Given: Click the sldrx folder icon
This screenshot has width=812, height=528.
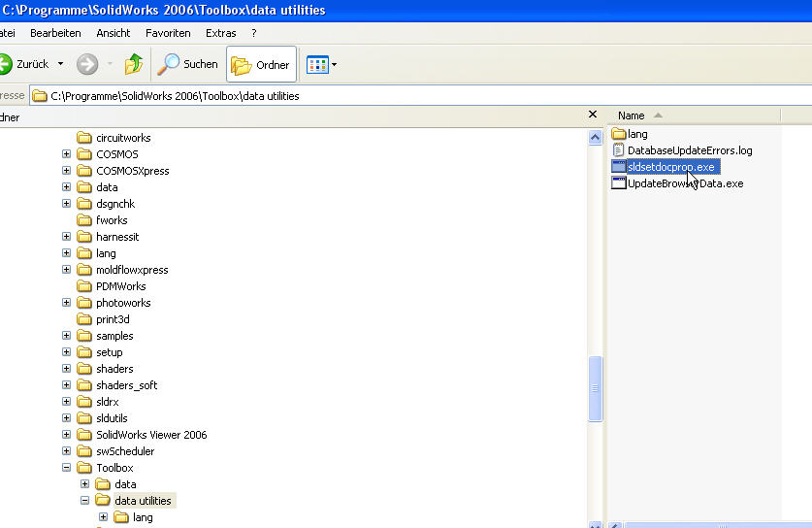Looking at the screenshot, I should [83, 402].
